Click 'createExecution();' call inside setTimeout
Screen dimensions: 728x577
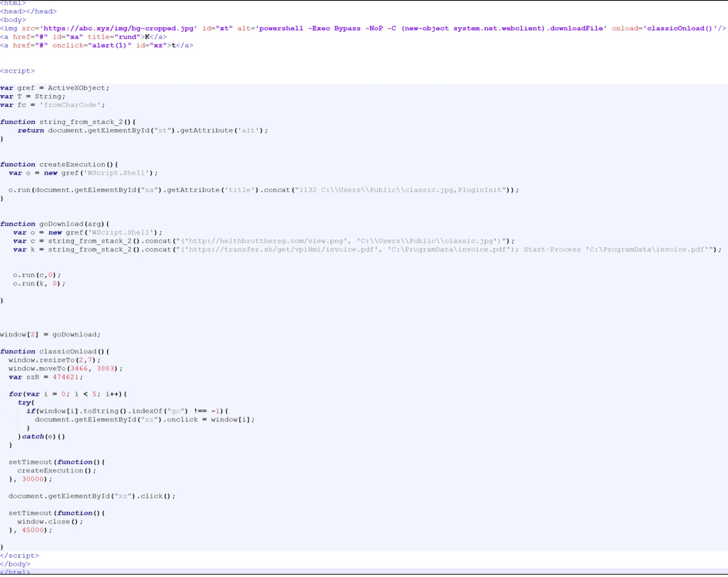(57, 471)
